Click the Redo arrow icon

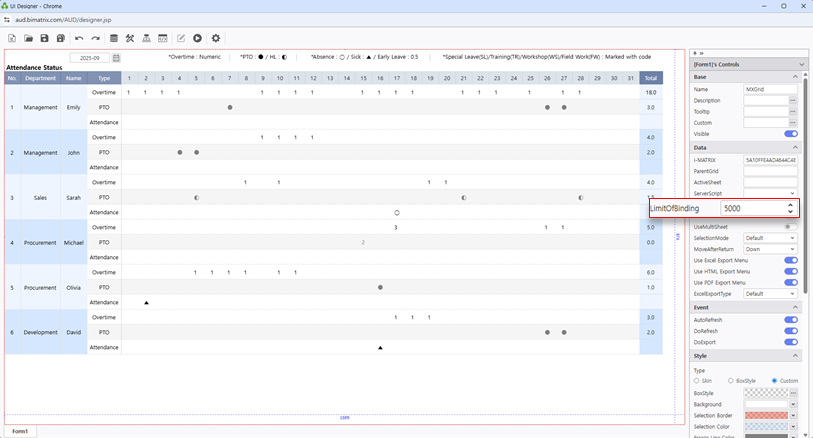point(95,38)
